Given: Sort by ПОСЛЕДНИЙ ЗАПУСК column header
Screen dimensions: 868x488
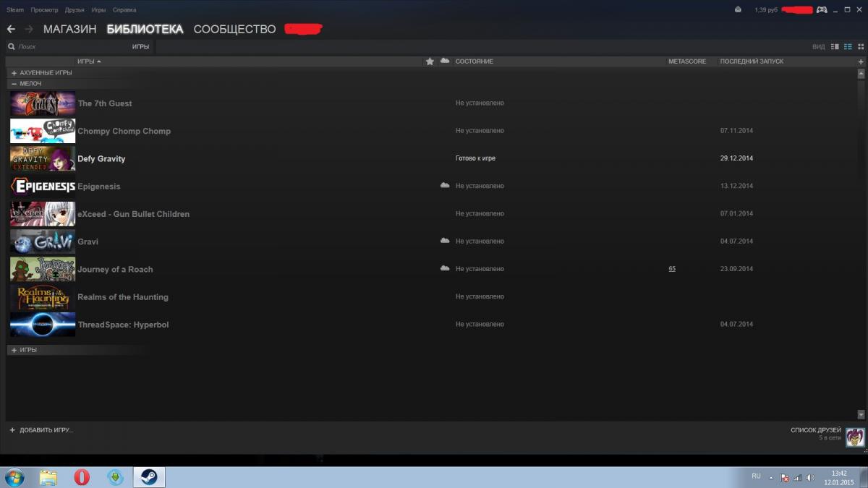Looking at the screenshot, I should click(x=752, y=61).
